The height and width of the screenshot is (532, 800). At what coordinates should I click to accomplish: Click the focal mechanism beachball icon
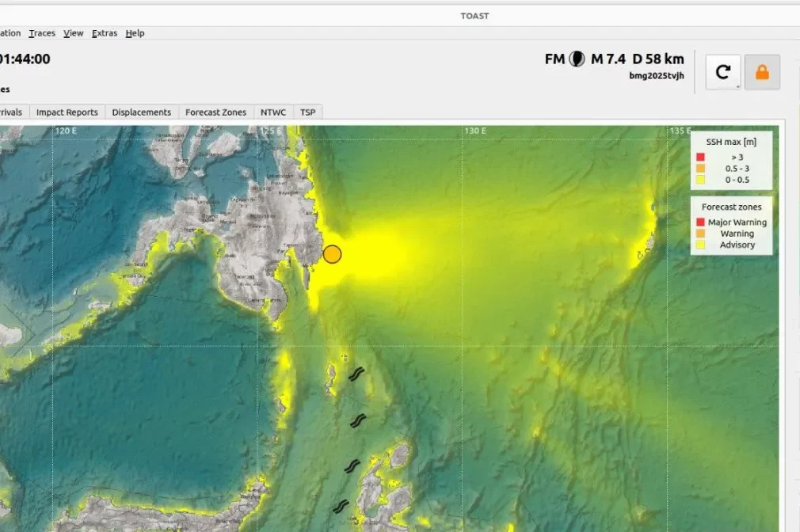[577, 59]
